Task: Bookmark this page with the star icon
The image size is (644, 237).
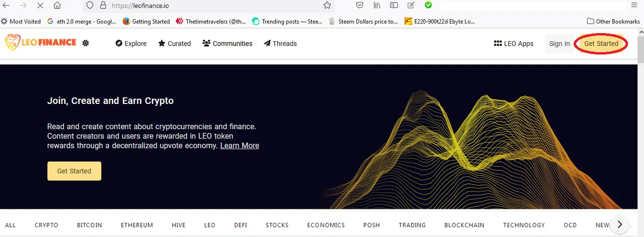Action: [x=327, y=6]
